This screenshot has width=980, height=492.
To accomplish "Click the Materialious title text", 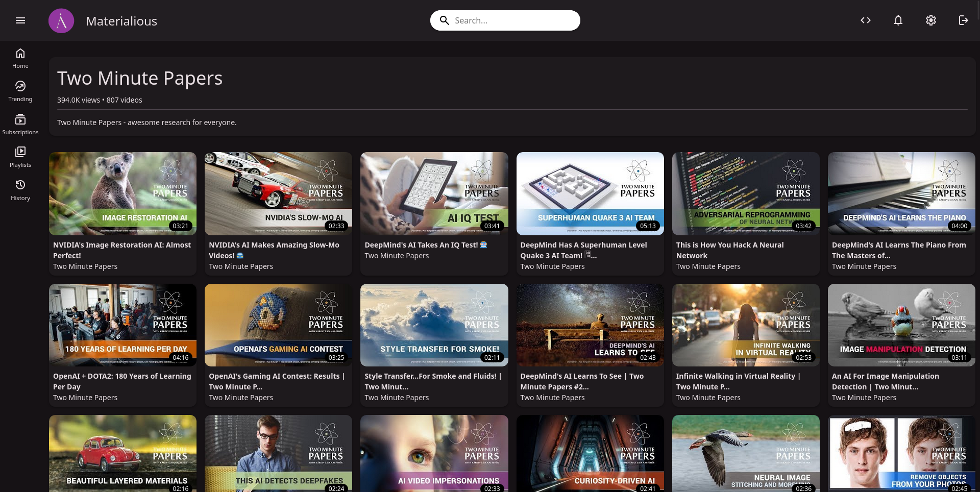I will click(x=121, y=21).
